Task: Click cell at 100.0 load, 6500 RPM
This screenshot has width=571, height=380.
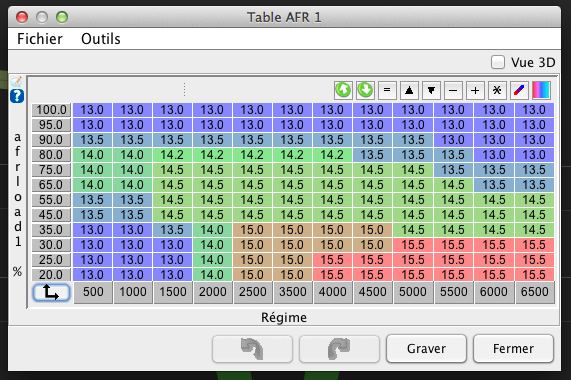Action: tap(534, 110)
